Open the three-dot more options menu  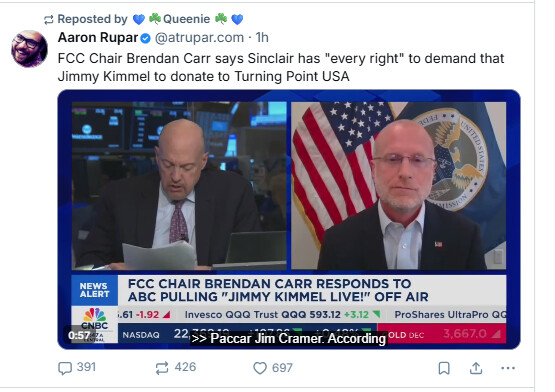pos(508,368)
